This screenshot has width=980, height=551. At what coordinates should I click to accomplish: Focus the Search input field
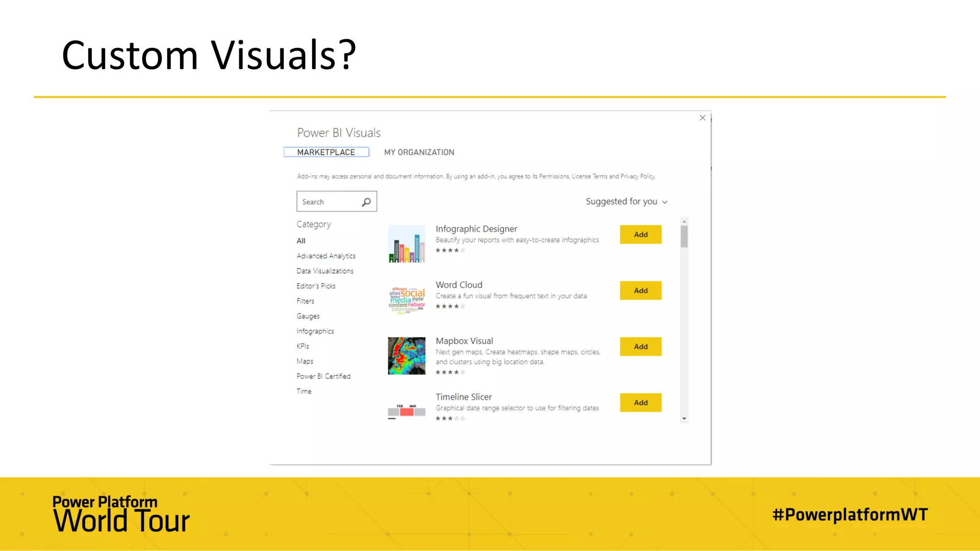click(x=336, y=201)
